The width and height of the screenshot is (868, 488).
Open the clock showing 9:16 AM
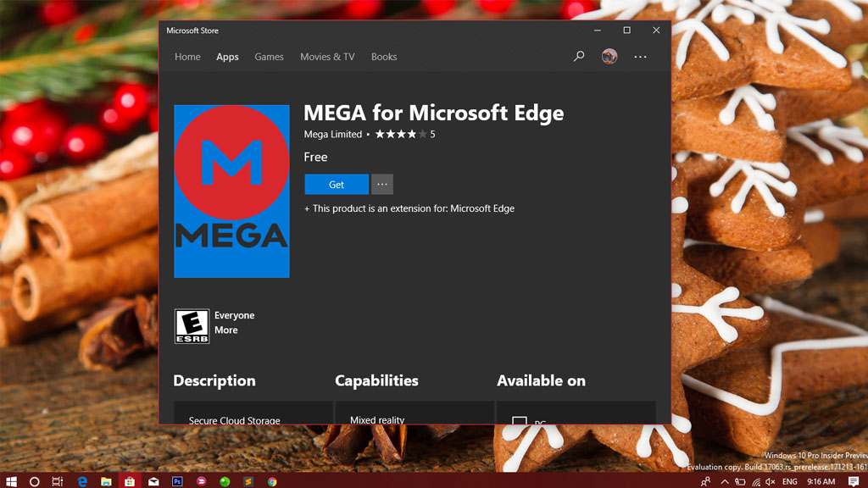point(821,481)
